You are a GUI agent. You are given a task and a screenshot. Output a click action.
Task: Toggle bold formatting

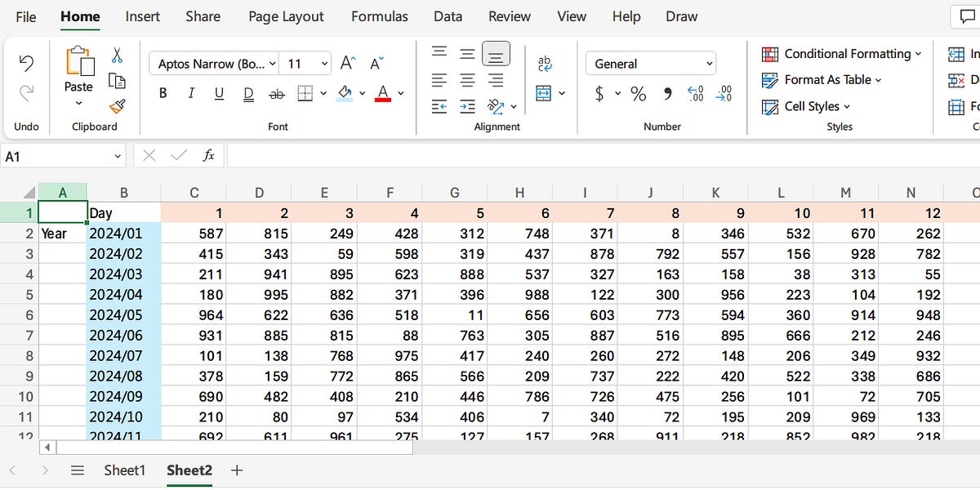pyautogui.click(x=163, y=93)
